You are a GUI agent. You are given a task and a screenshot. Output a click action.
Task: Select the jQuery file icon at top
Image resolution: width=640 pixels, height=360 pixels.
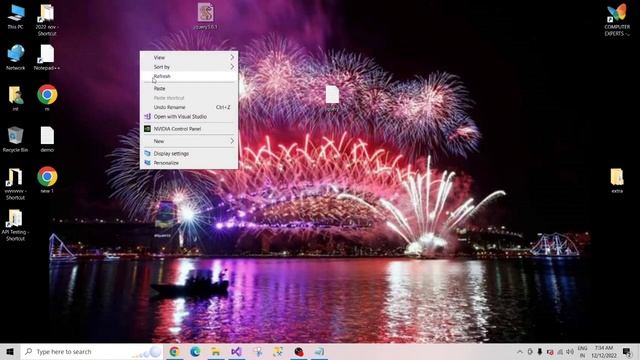pos(205,12)
